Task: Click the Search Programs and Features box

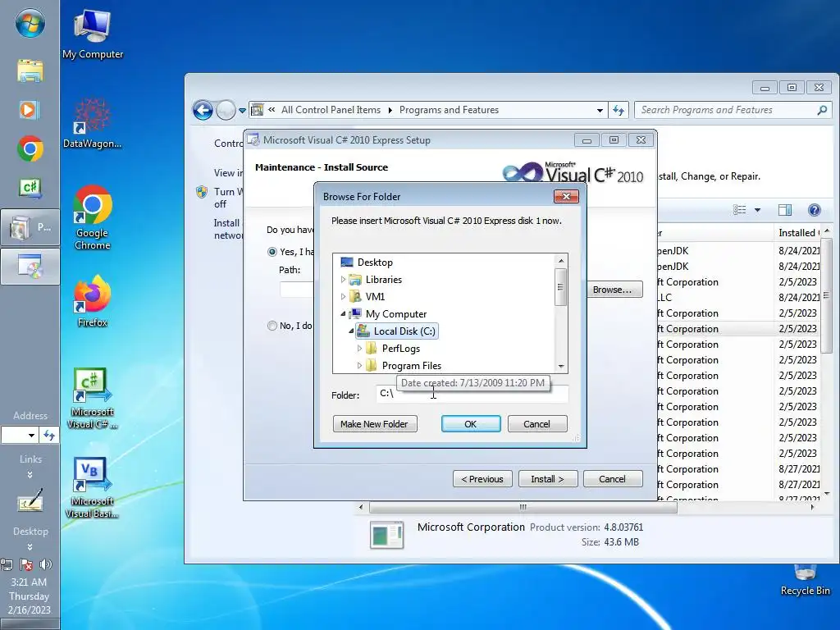Action: [x=728, y=111]
